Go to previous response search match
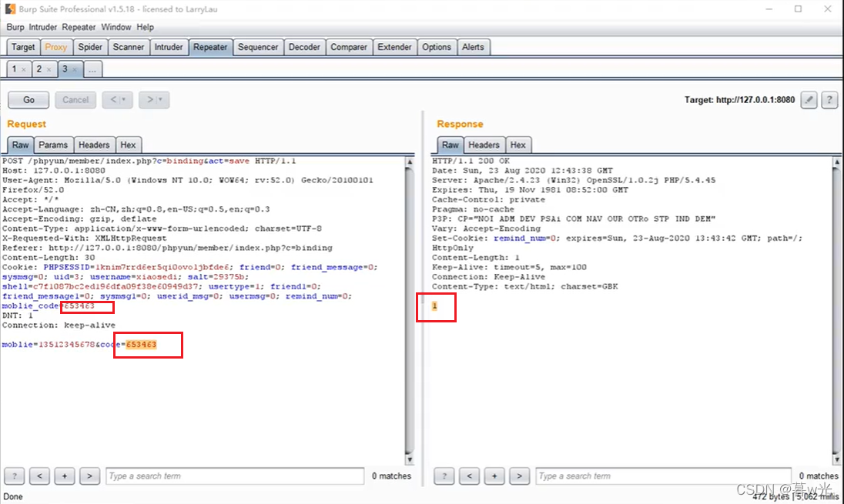This screenshot has height=504, width=844. pyautogui.click(x=470, y=476)
